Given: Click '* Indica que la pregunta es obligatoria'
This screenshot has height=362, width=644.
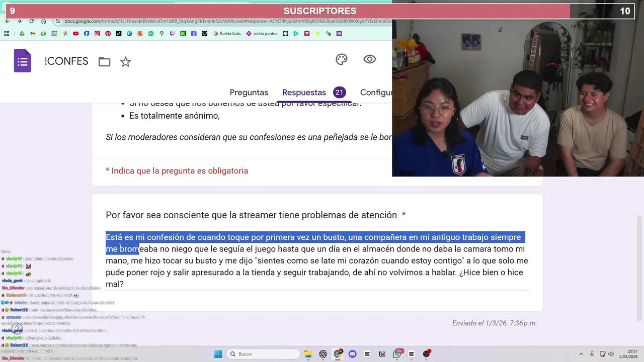Looking at the screenshot, I should [x=177, y=171].
